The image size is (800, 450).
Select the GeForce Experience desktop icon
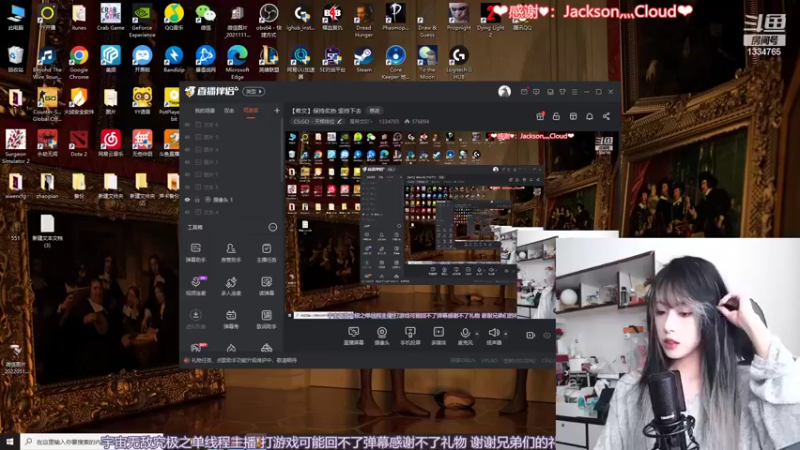(142, 21)
